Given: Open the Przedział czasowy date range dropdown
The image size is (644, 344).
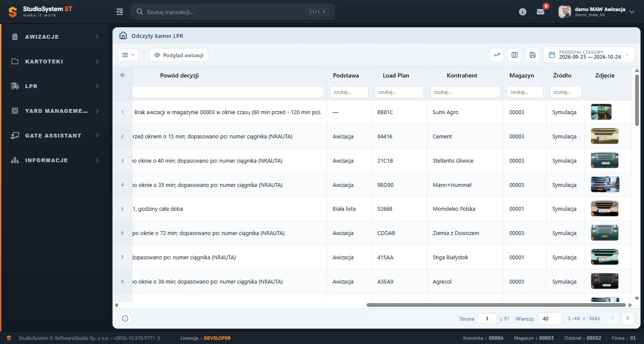Looking at the screenshot, I should pyautogui.click(x=589, y=55).
